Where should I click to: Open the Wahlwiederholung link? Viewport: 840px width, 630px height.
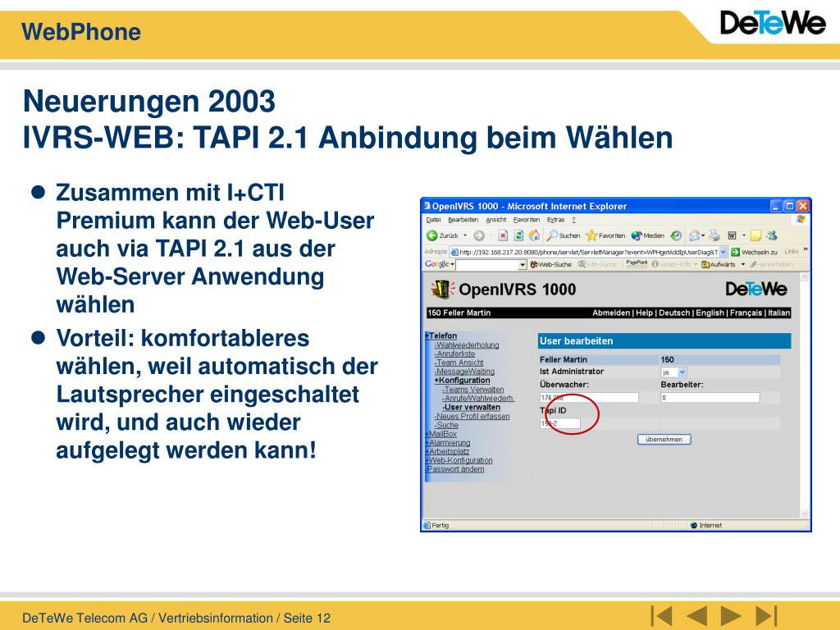[x=467, y=345]
